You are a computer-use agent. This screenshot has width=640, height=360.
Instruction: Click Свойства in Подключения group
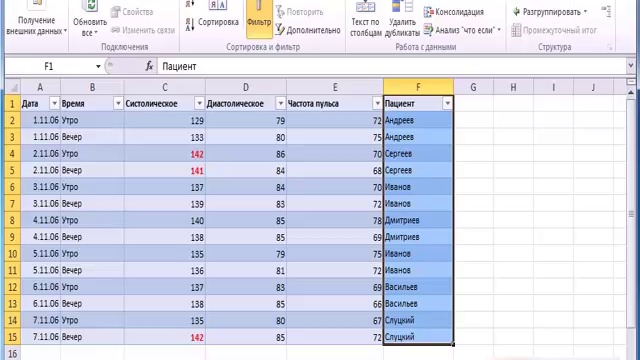tap(132, 12)
